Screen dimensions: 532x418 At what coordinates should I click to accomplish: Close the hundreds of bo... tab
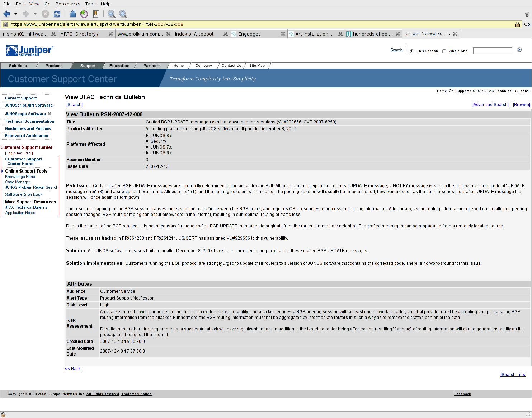pos(398,34)
